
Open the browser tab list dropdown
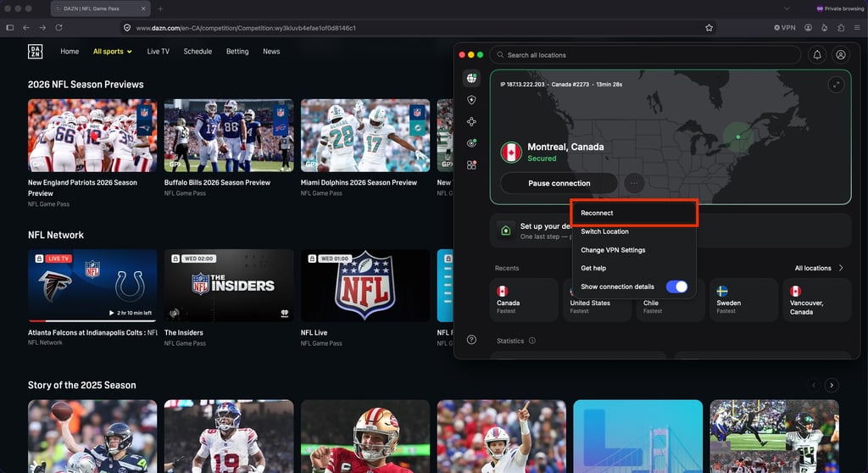[787, 8]
